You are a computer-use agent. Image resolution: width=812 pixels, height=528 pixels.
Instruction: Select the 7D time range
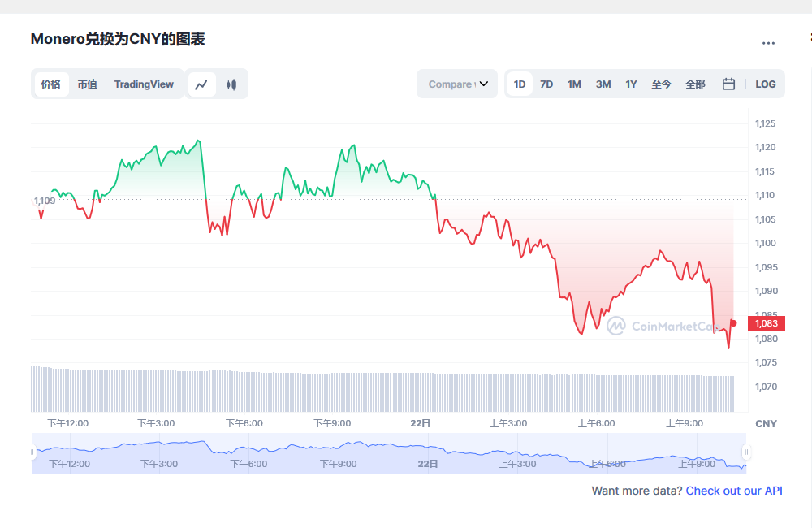(x=546, y=84)
